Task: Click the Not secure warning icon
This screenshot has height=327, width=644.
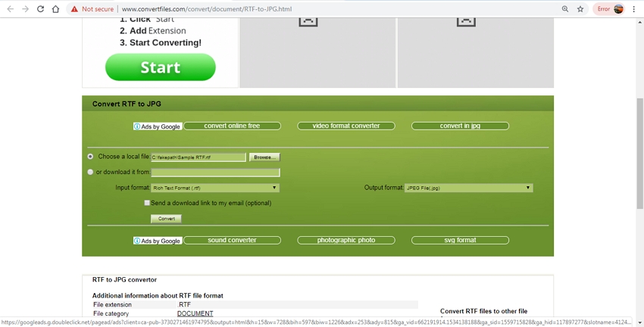Action: [x=74, y=9]
